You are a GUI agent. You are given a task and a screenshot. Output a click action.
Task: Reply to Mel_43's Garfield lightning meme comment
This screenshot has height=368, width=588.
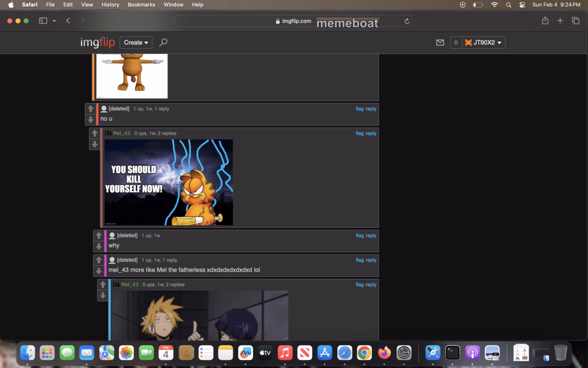point(371,133)
